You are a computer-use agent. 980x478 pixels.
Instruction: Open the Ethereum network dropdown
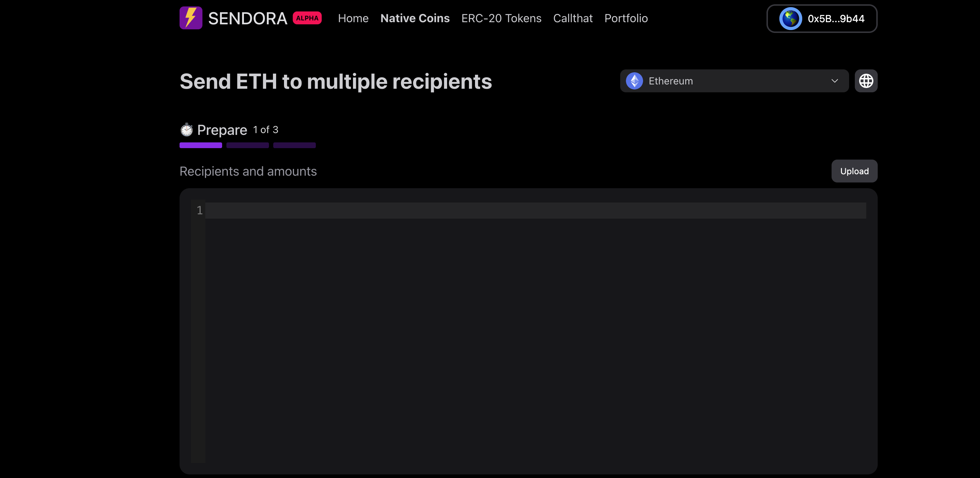coord(734,81)
